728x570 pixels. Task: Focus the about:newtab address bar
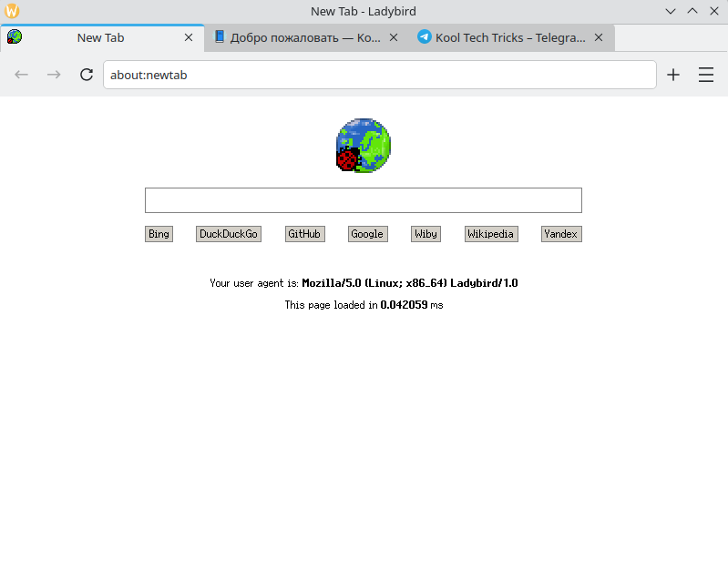[x=379, y=75]
